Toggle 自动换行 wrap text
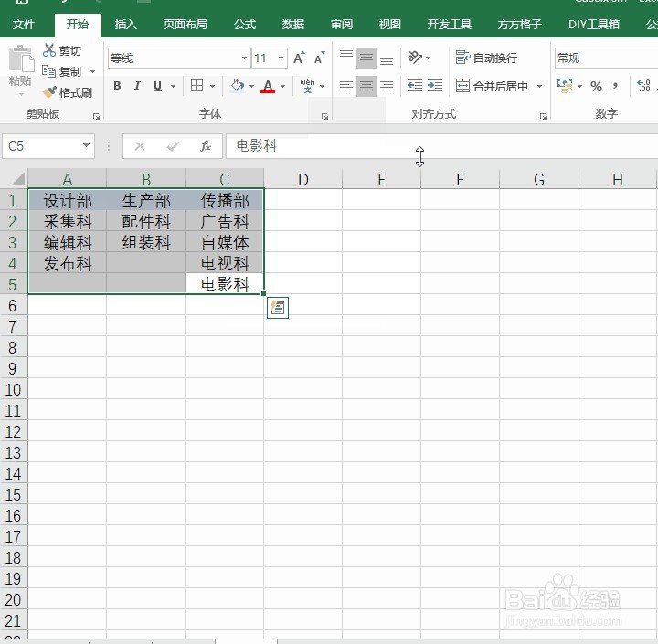 coord(486,58)
